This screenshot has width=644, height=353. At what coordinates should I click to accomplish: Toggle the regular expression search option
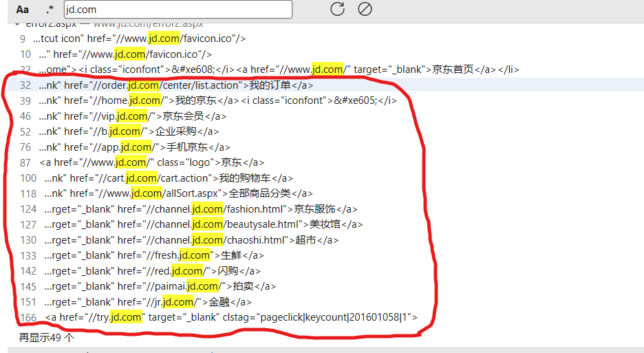[50, 9]
